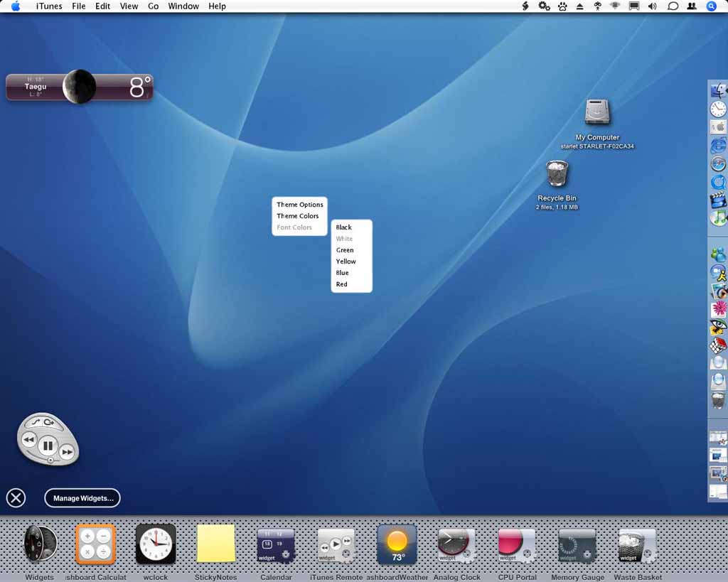This screenshot has height=582, width=728.
Task: Click the display icon in menu bar
Action: point(633,6)
